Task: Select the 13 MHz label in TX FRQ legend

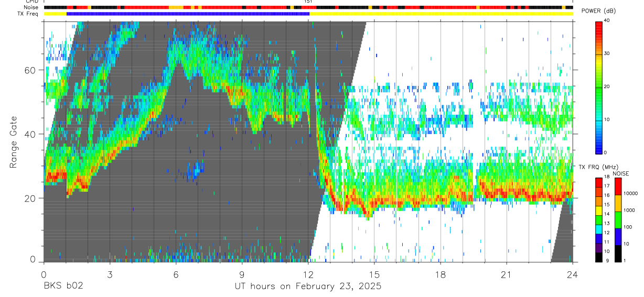Action: (606, 224)
